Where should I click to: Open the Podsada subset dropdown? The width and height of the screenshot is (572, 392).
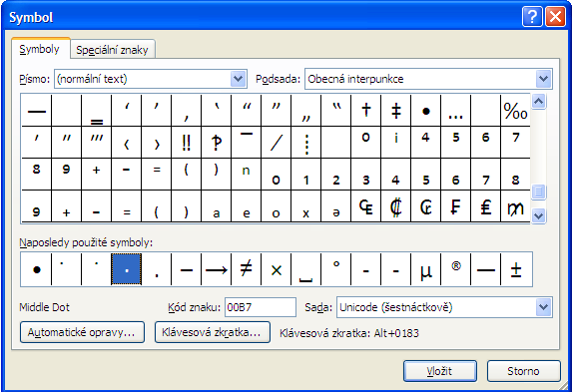tap(543, 79)
